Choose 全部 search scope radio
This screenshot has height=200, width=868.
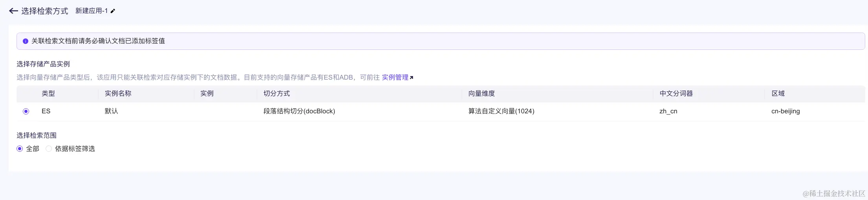pyautogui.click(x=20, y=149)
